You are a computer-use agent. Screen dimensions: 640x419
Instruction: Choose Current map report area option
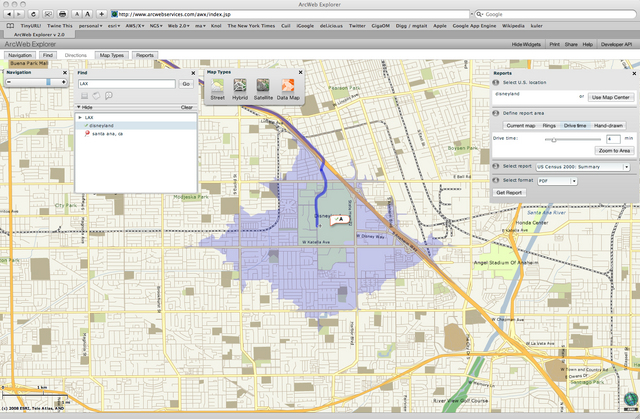point(521,126)
